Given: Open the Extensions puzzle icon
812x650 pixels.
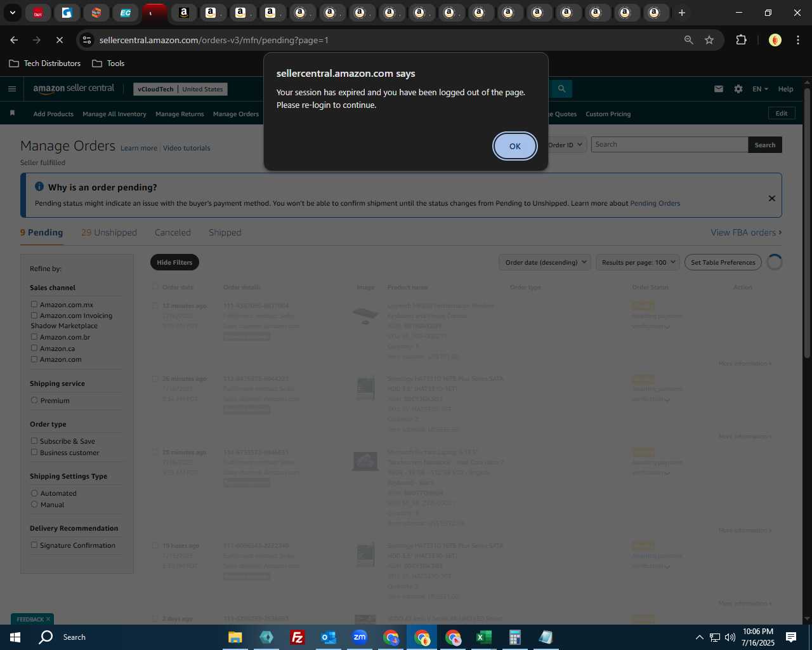Looking at the screenshot, I should 741,40.
